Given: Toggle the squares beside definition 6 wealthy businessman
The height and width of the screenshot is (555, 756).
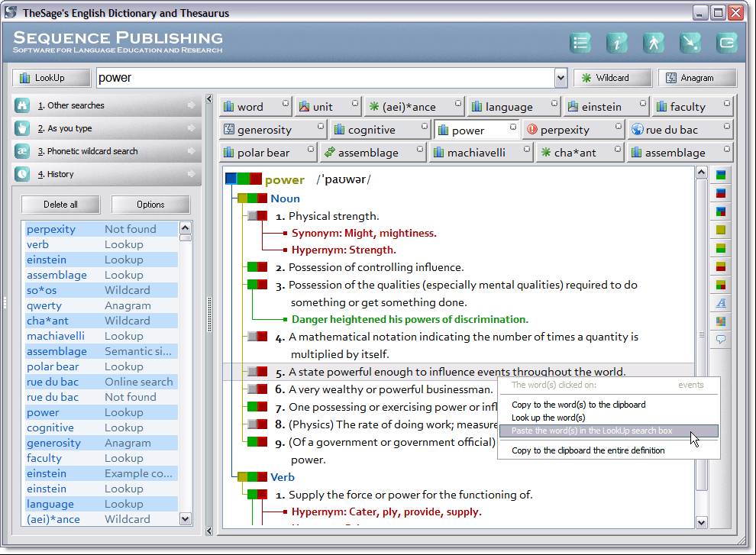Looking at the screenshot, I should point(257,389).
